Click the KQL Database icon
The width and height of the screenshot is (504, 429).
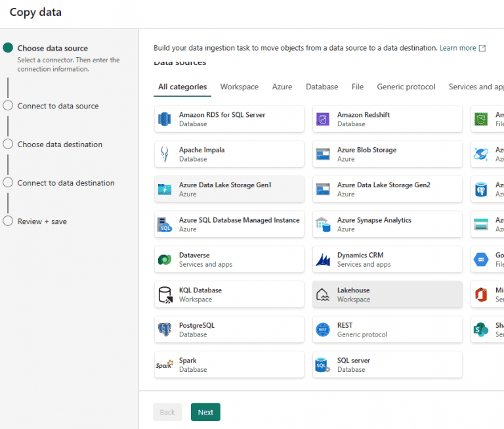click(x=165, y=295)
